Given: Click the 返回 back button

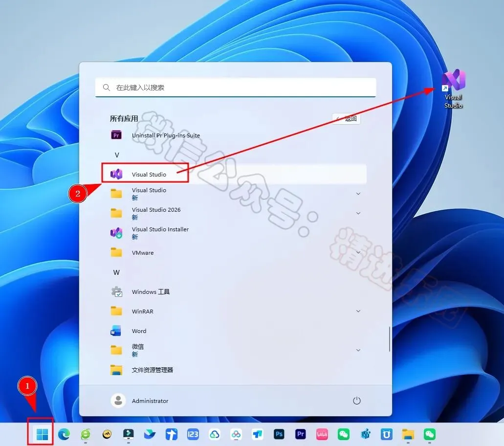Looking at the screenshot, I should coord(347,119).
